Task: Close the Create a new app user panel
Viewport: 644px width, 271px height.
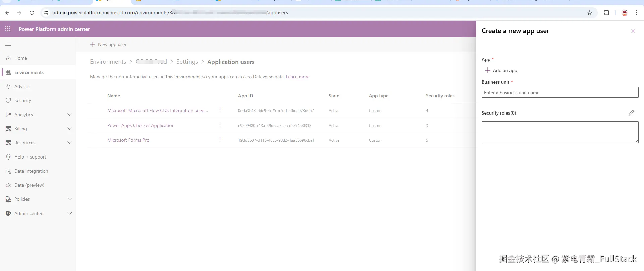Action: tap(633, 31)
